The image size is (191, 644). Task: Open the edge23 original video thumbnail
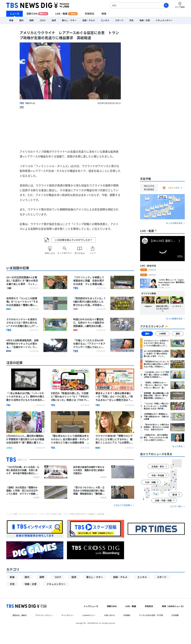[x=148, y=300]
